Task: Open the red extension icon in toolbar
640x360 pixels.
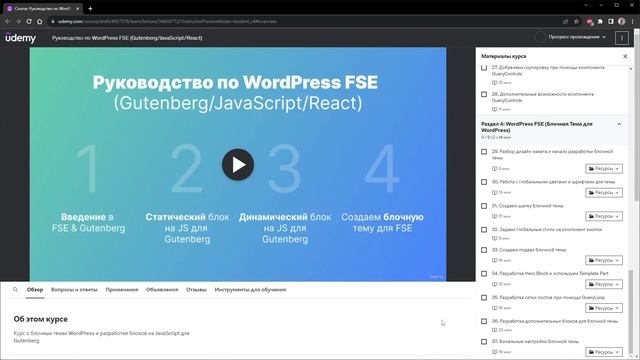Action: click(589, 21)
